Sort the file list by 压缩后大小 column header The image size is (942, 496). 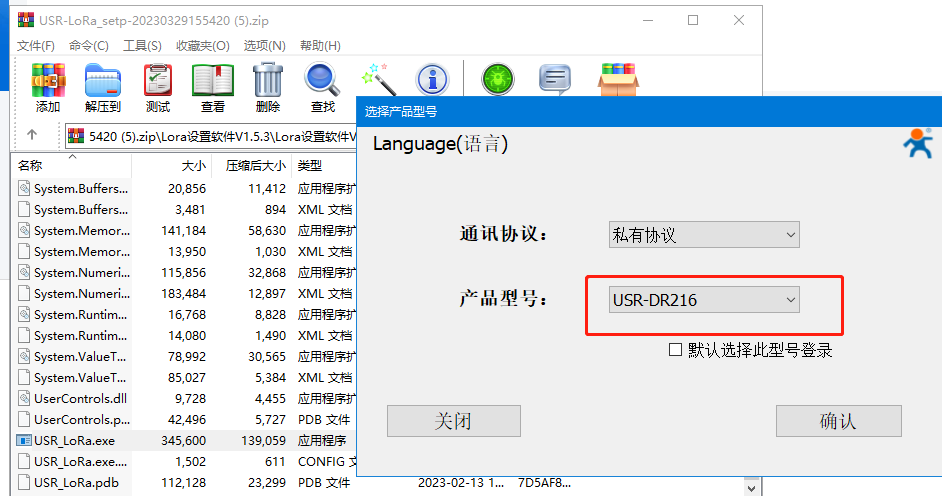coord(251,165)
